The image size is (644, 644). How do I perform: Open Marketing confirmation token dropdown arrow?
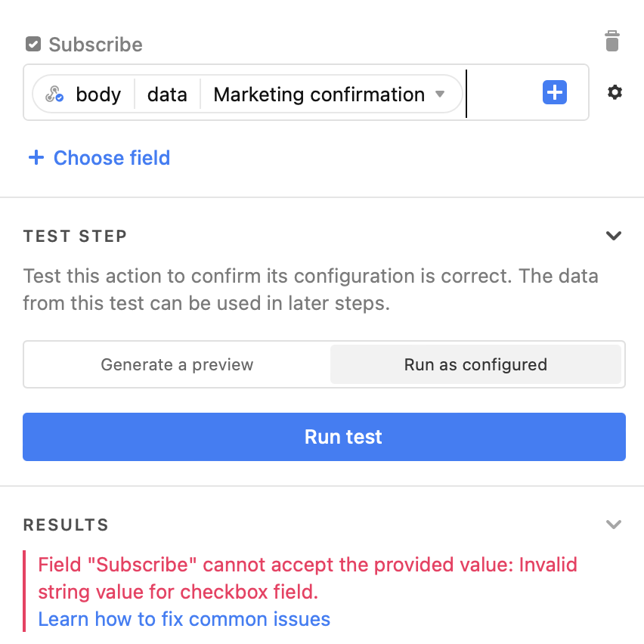(x=440, y=94)
